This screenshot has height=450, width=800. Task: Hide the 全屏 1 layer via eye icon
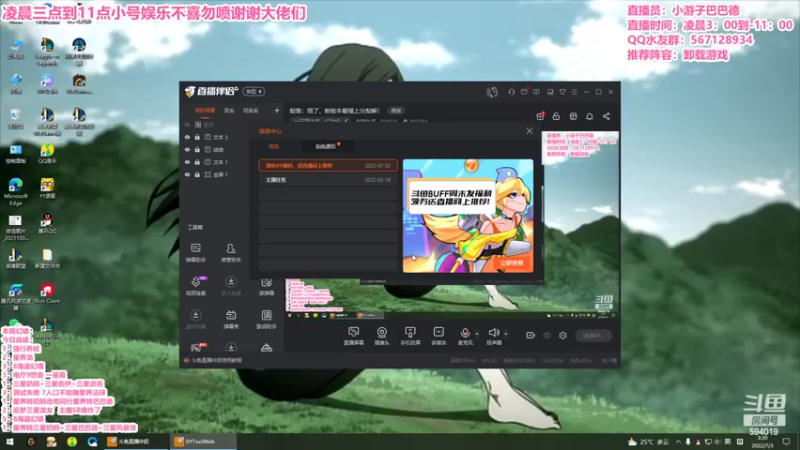click(x=187, y=174)
